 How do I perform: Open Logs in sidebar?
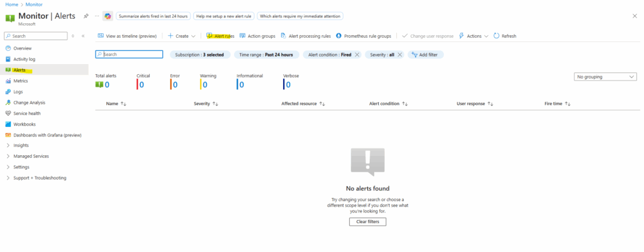(x=18, y=92)
